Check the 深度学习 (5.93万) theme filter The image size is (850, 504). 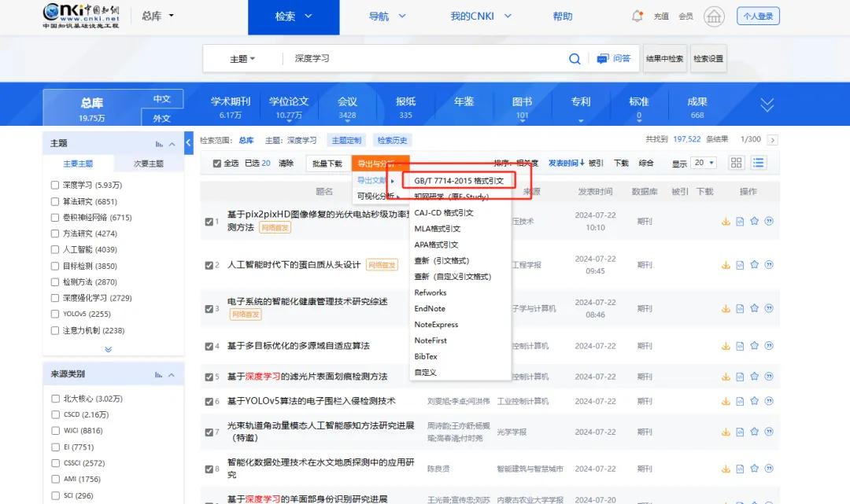click(55, 185)
